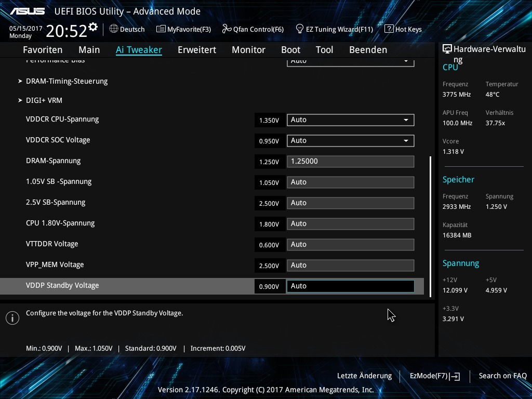Click the DRAM-Spannung 1.25000 field

pos(351,162)
